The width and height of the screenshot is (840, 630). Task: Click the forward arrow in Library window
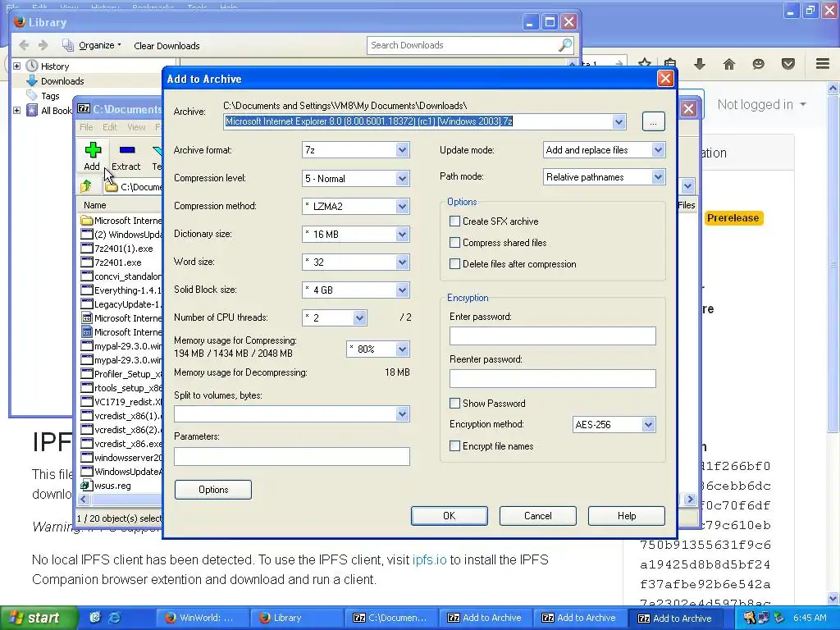[x=43, y=45]
